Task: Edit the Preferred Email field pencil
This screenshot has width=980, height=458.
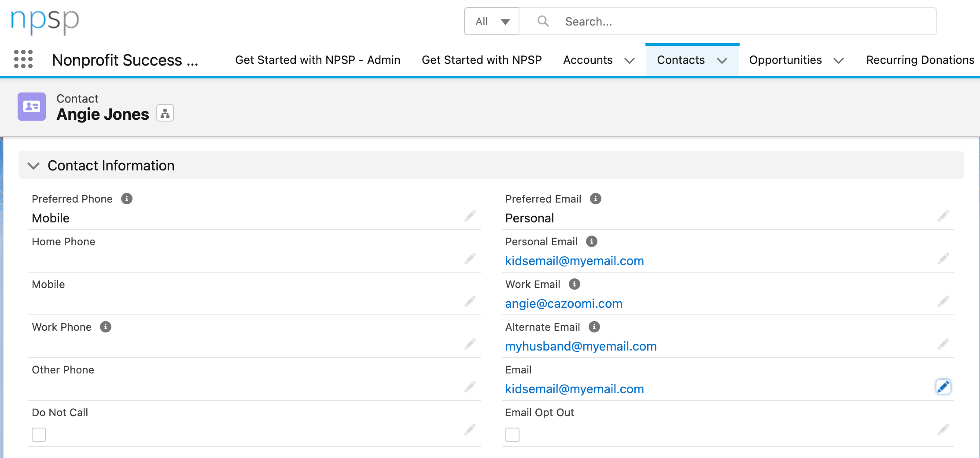Action: [x=943, y=216]
